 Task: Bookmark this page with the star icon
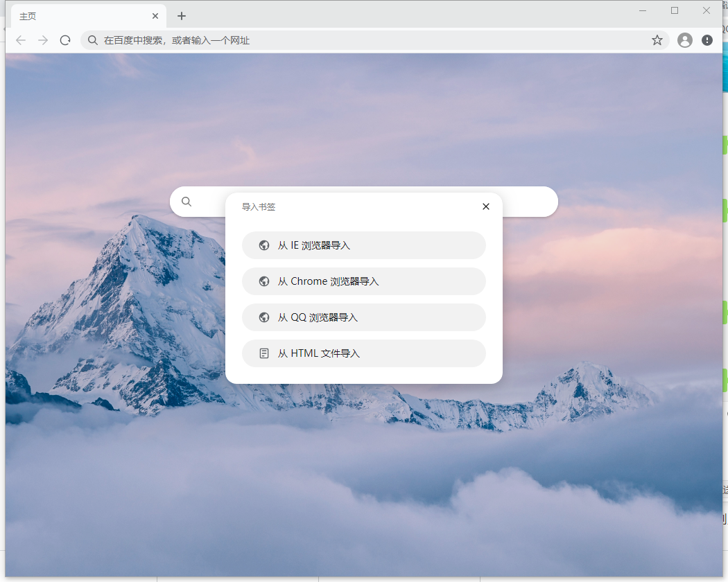(657, 40)
